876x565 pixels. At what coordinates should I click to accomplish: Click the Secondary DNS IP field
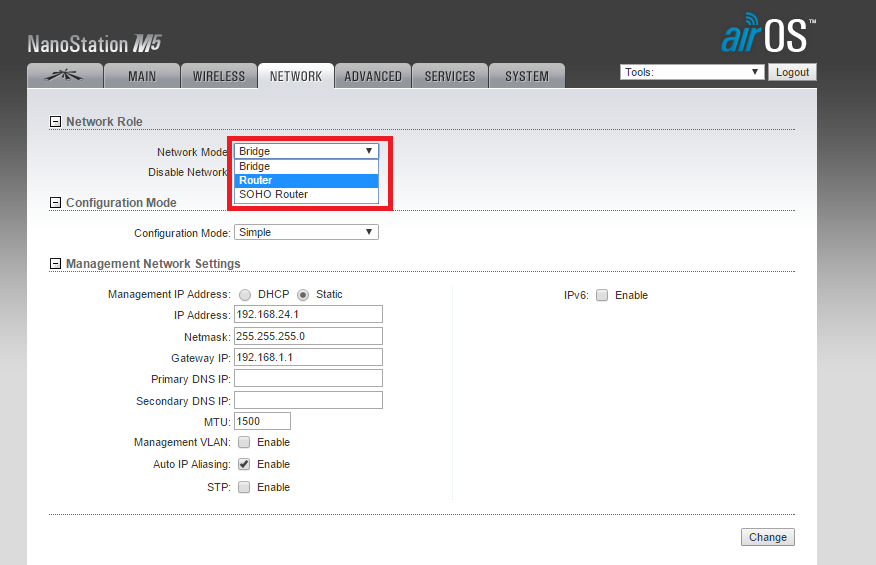tap(308, 400)
